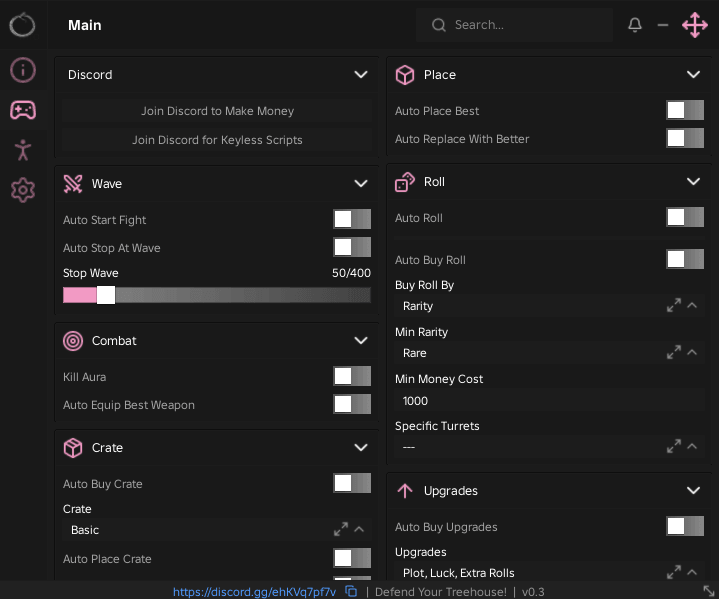719x599 pixels.
Task: Enable Auto Buy Upgrades
Action: (x=685, y=526)
